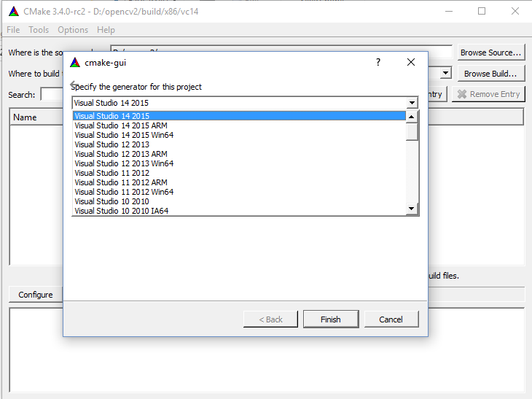
Task: Click the cmake-gui dialog logo icon
Action: [x=75, y=63]
